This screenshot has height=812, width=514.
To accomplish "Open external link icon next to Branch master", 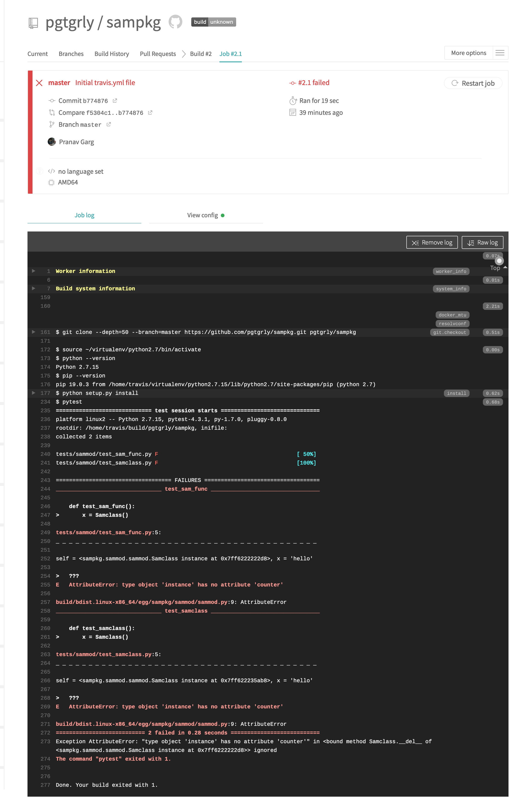I will pyautogui.click(x=109, y=124).
